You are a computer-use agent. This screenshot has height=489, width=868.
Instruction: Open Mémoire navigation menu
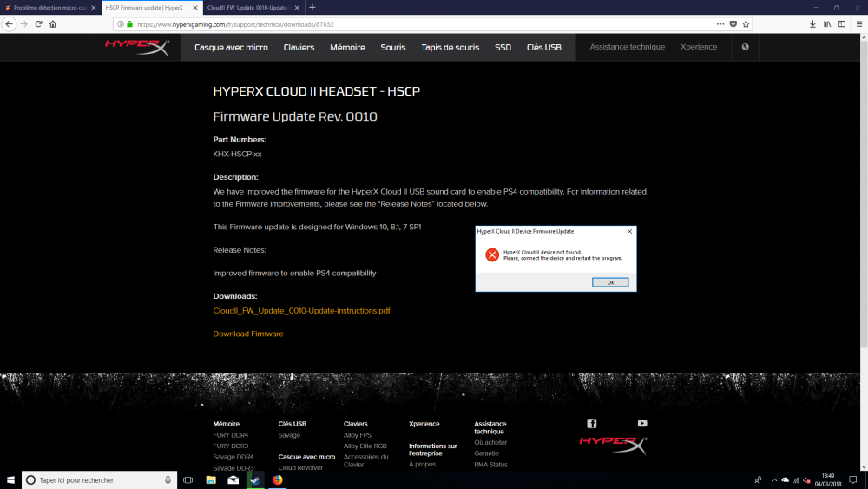[348, 48]
